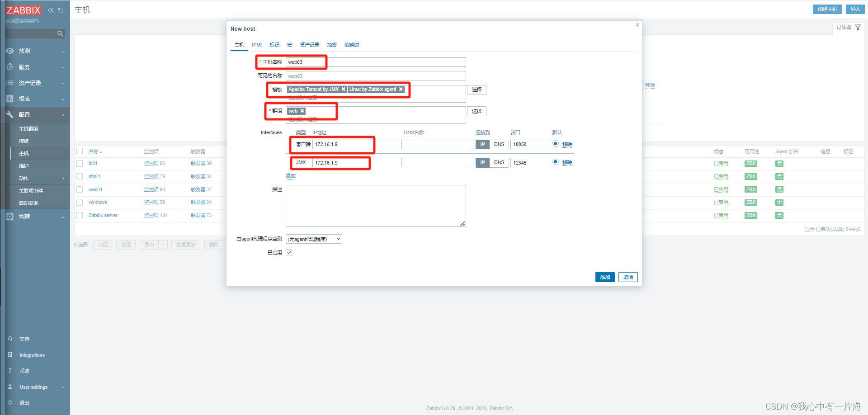Open the 资产记录 inventory list icon
This screenshot has height=415, width=868.
[x=10, y=83]
